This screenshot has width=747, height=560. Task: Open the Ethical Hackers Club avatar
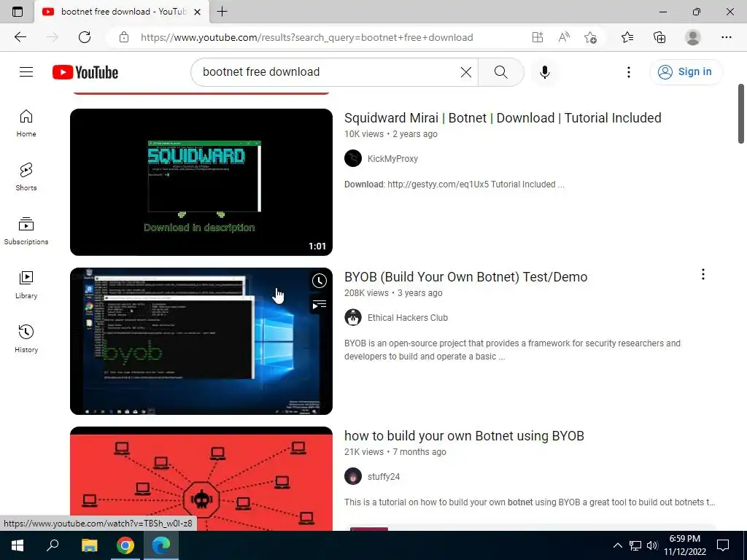coord(353,318)
